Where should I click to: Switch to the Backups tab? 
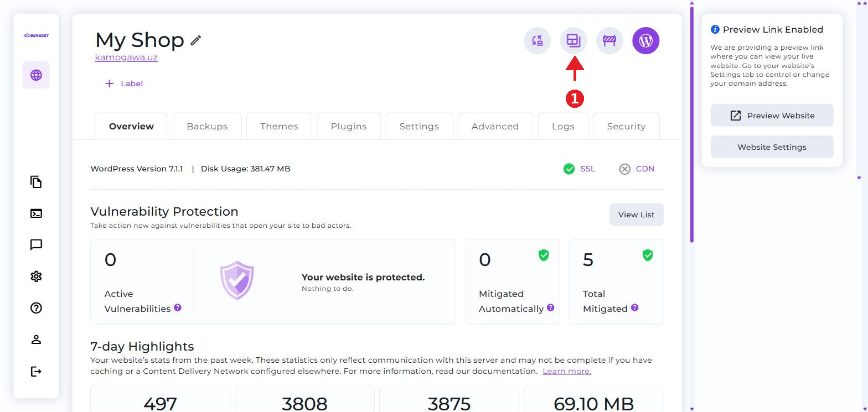coord(207,126)
